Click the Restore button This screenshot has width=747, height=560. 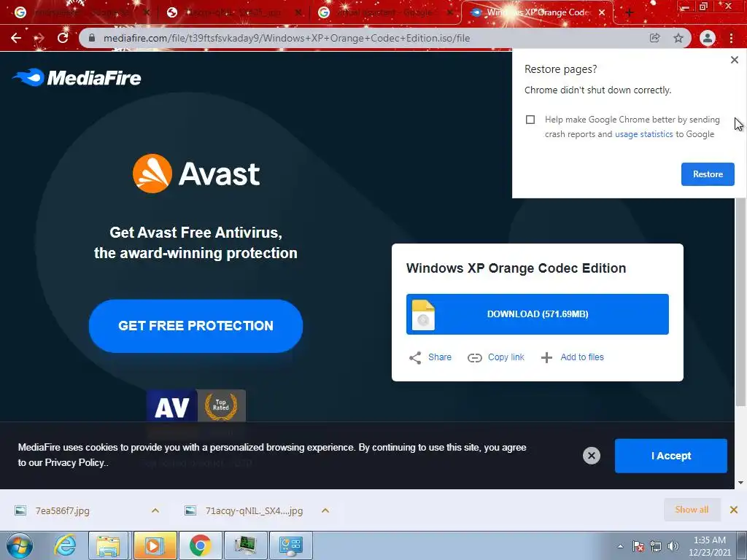pos(708,174)
